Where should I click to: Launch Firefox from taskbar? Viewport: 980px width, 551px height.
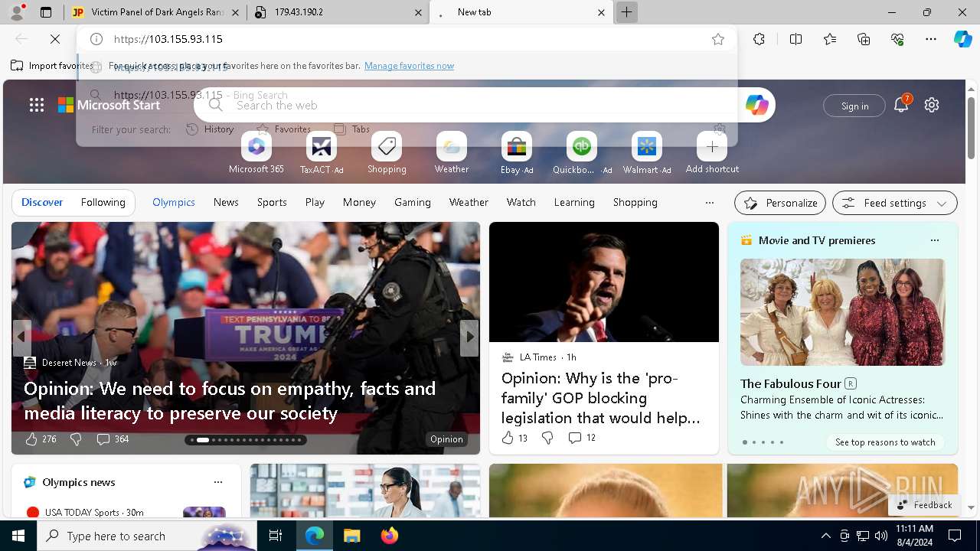[389, 536]
